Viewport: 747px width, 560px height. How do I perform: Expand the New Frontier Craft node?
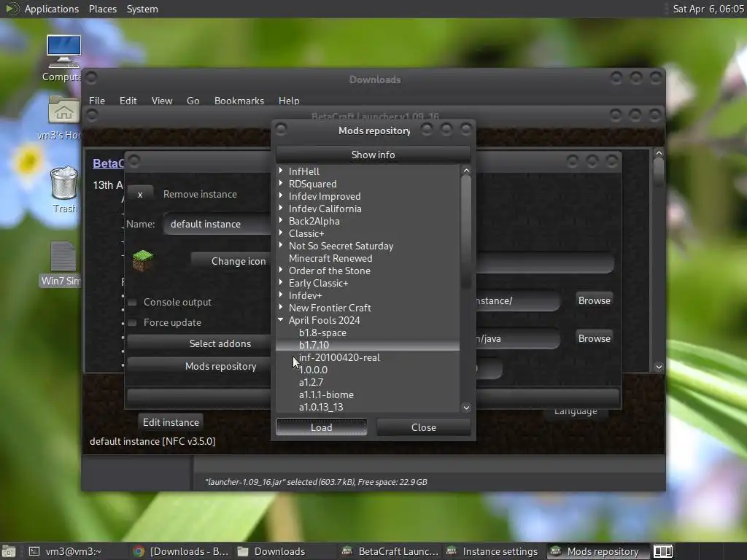281,307
